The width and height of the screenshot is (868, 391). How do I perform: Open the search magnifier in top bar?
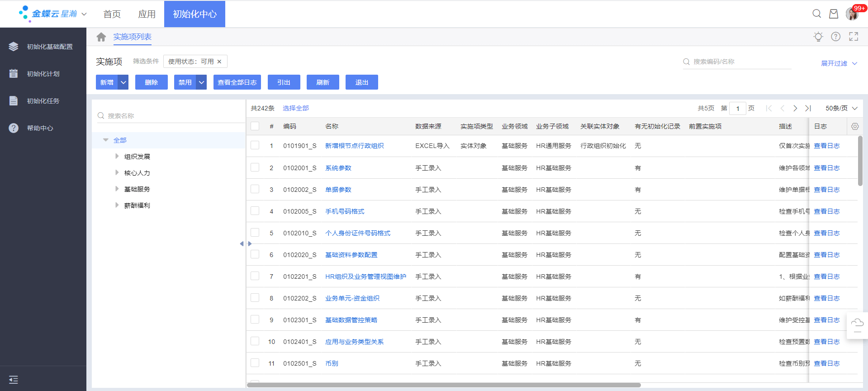816,14
